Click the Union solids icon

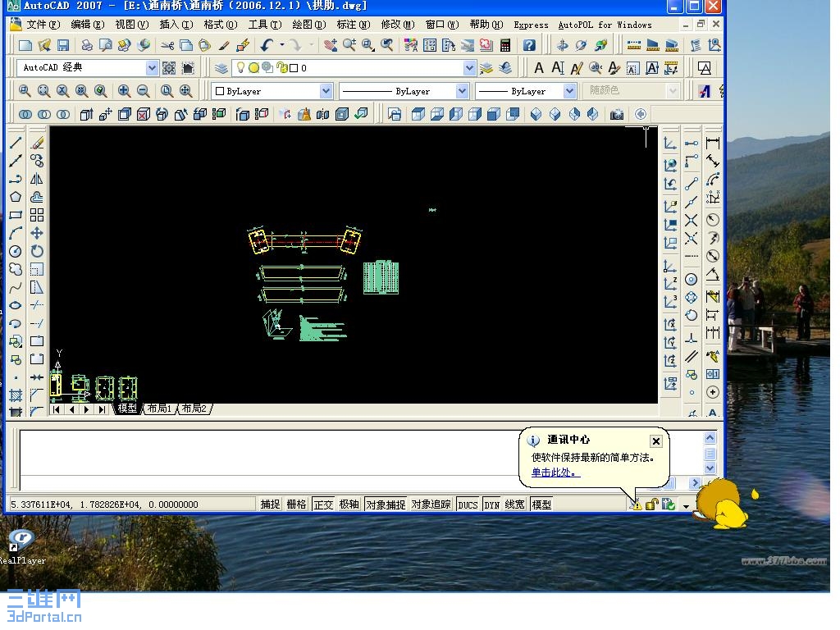[25, 114]
